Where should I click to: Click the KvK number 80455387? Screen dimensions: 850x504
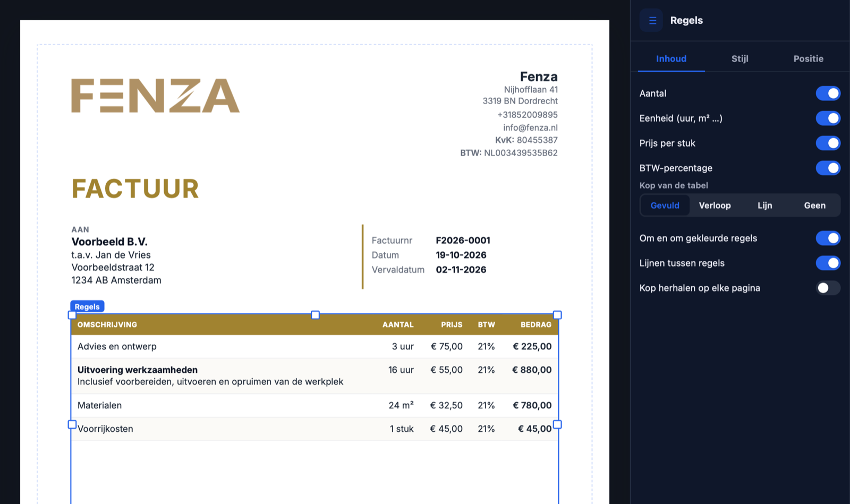(x=537, y=140)
